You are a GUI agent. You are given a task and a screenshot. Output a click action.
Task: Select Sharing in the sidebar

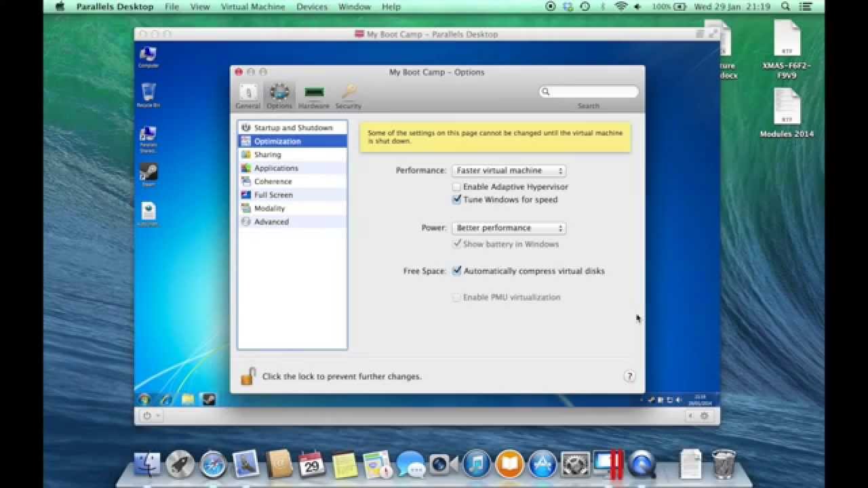(x=292, y=155)
